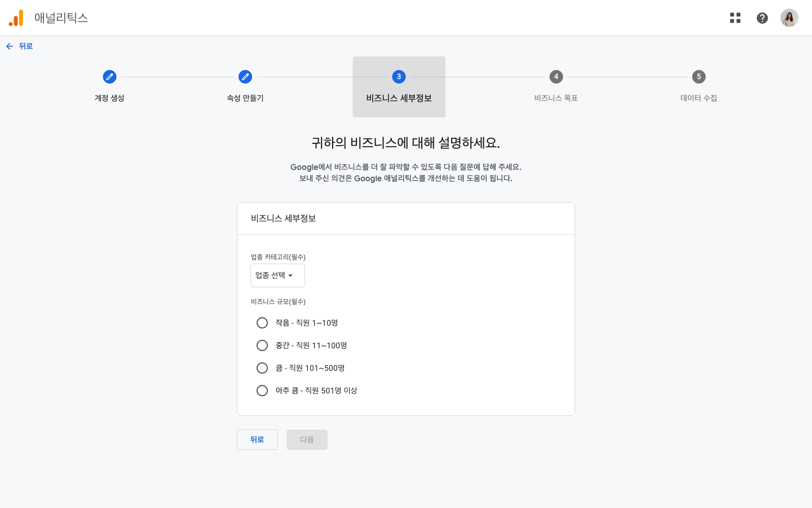This screenshot has height=508, width=812.
Task: Open the user account avatar
Action: [789, 18]
